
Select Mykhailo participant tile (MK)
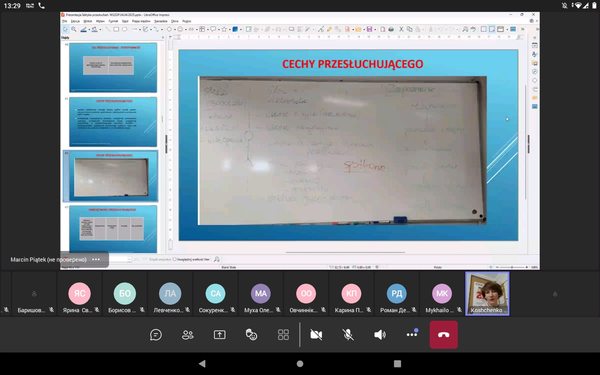click(x=442, y=293)
